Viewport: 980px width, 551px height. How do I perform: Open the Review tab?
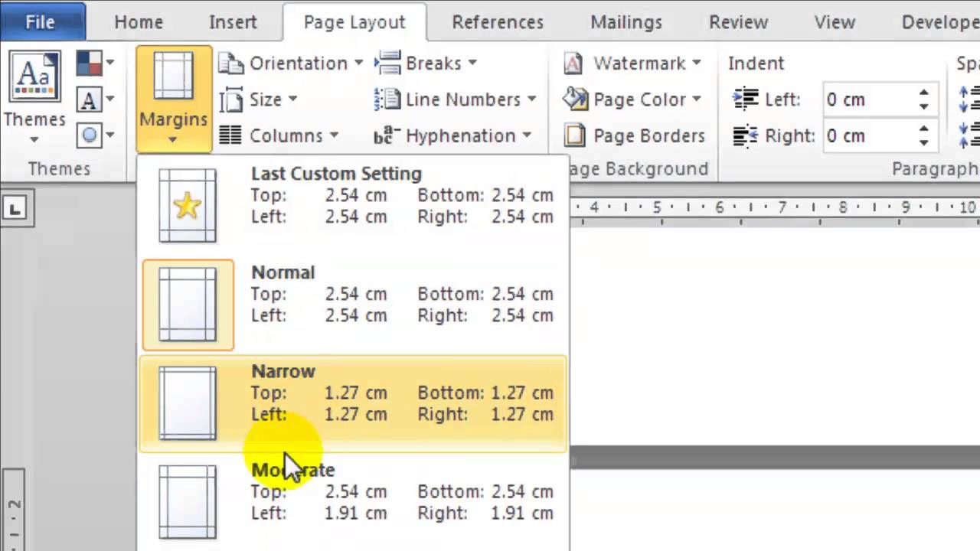tap(738, 22)
